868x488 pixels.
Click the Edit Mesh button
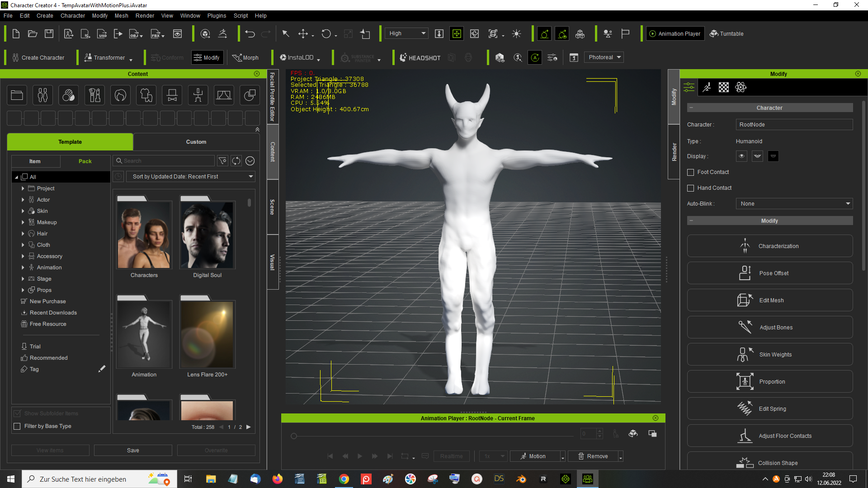(x=770, y=300)
